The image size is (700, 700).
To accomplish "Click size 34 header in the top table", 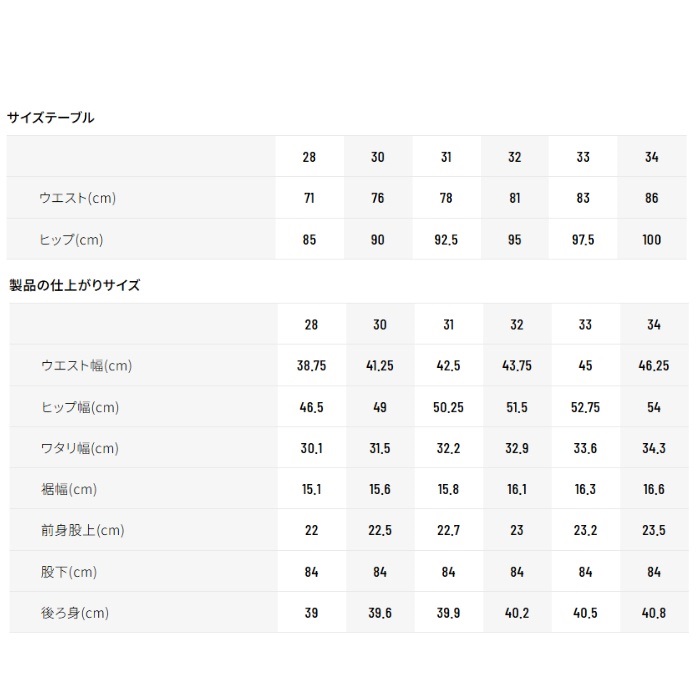I will tap(651, 157).
